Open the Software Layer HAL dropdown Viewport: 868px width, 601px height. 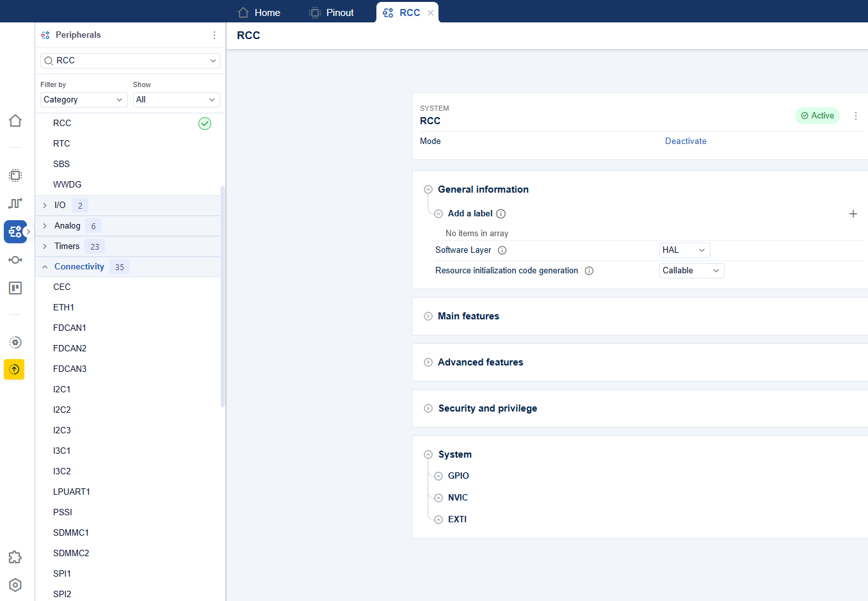point(684,250)
